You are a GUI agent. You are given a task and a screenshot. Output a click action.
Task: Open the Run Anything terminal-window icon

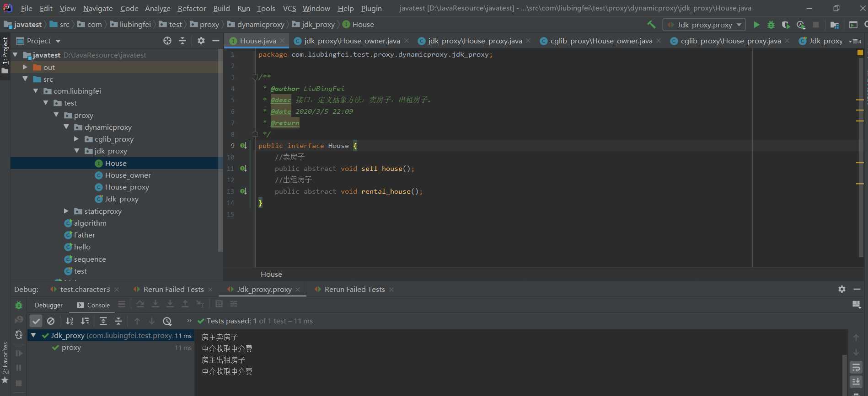pos(853,25)
